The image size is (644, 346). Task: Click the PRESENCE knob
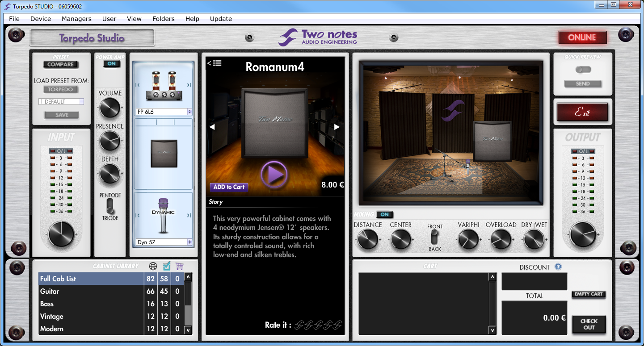(109, 141)
